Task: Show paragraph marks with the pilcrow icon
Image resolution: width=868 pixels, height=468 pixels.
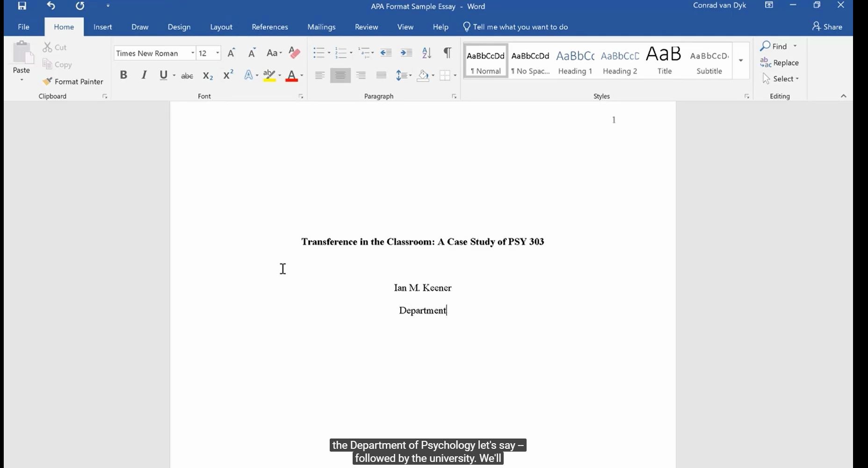Action: pos(447,53)
